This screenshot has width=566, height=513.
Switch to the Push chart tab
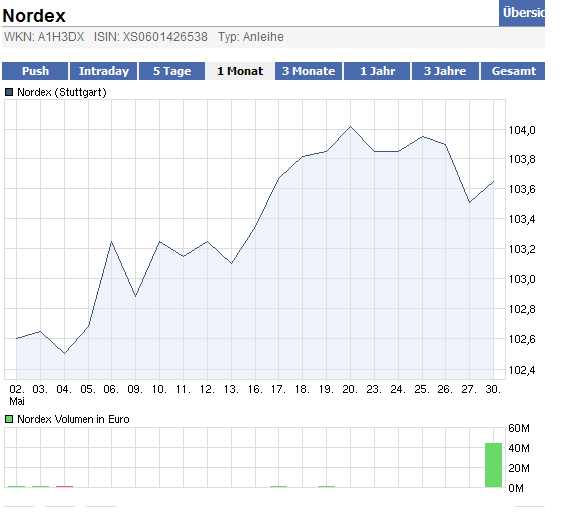click(x=35, y=71)
